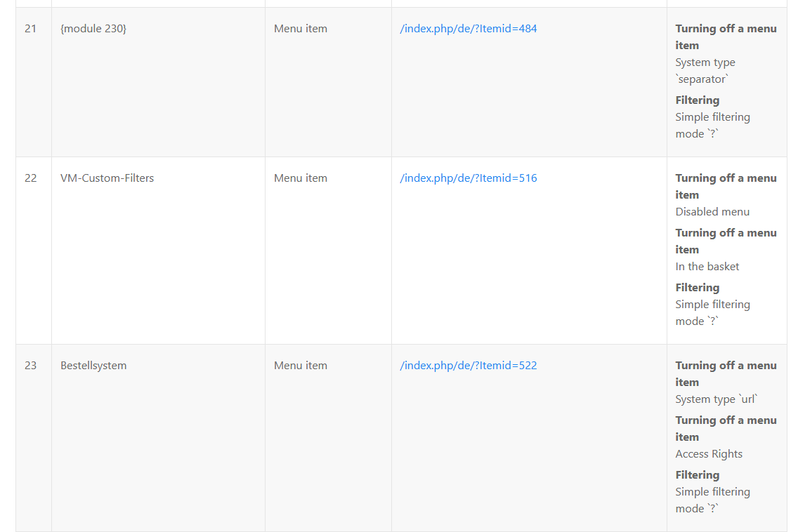Click "Menu item" type in {module 230} row

[x=301, y=29]
